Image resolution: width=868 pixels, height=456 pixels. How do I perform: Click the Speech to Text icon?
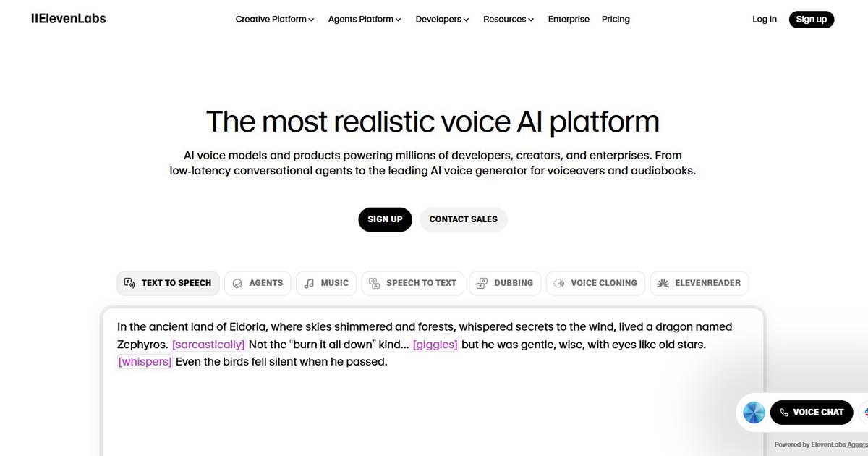374,283
